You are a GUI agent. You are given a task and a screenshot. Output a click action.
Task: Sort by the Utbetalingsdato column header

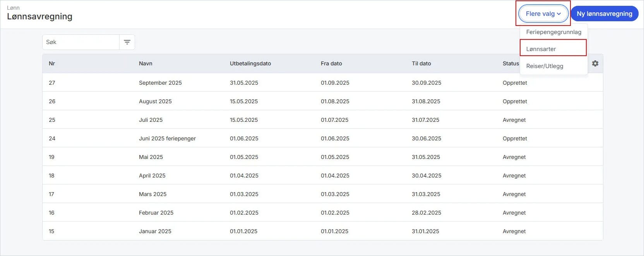click(250, 63)
